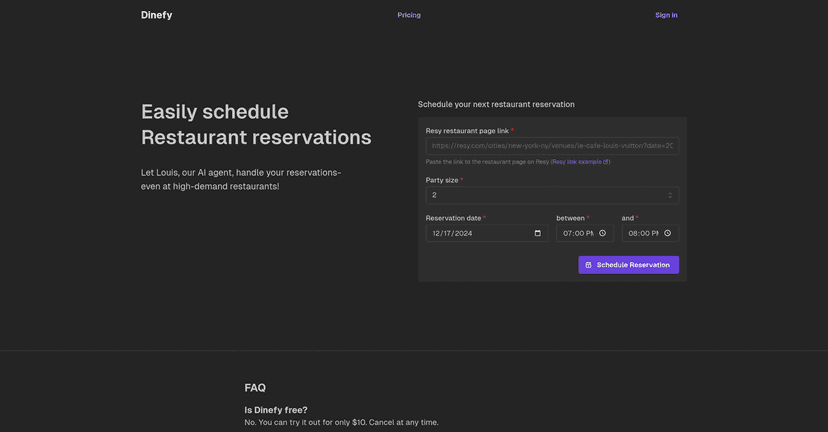
Task: Select the hour "07" in the between time
Action: click(567, 233)
